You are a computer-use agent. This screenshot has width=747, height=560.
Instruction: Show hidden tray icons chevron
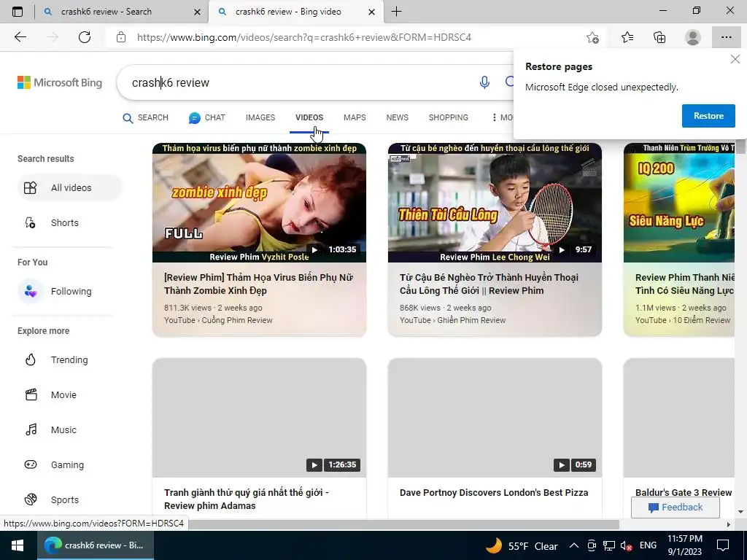click(x=574, y=545)
